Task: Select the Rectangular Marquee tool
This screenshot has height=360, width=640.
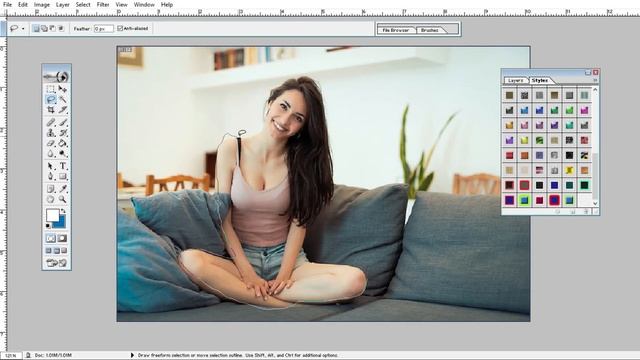Action: [x=51, y=89]
